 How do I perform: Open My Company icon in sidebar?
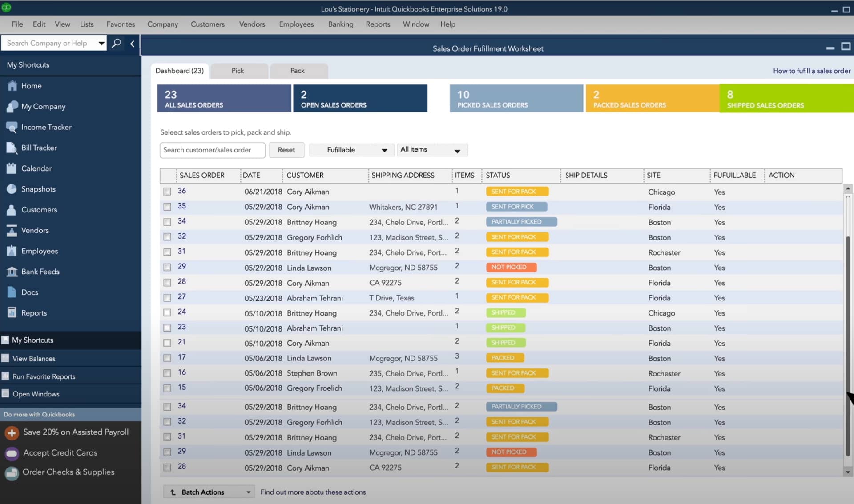tap(12, 106)
